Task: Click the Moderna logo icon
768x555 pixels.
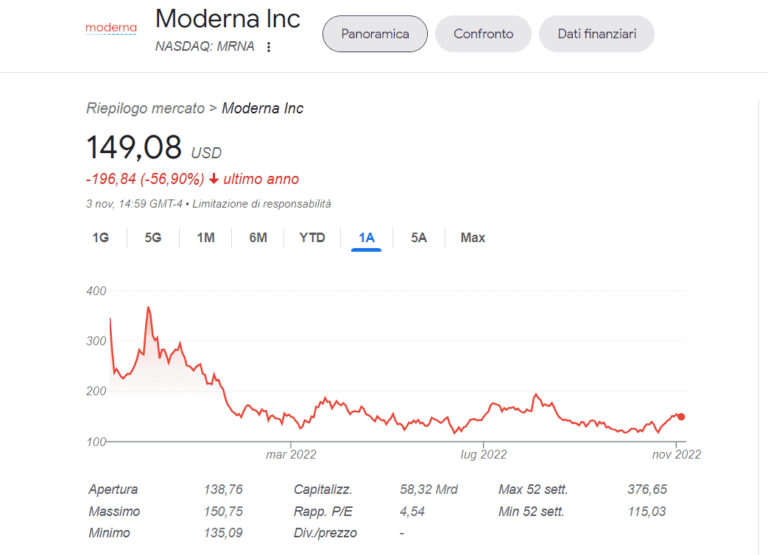Action: pyautogui.click(x=110, y=28)
